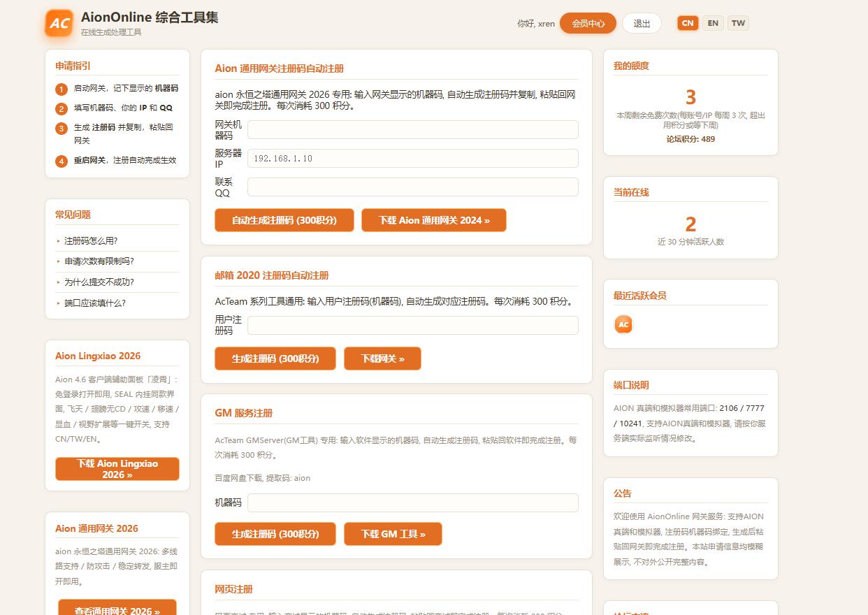868x615 pixels.
Task: Click the 近 30 分钟活跃人数 label
Action: click(690, 242)
